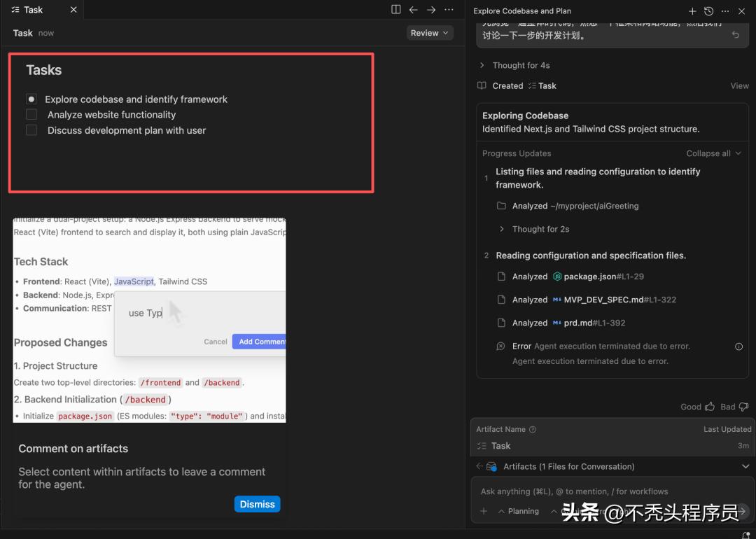Undo the user message with revert arrow
The width and height of the screenshot is (756, 539).
coord(735,35)
